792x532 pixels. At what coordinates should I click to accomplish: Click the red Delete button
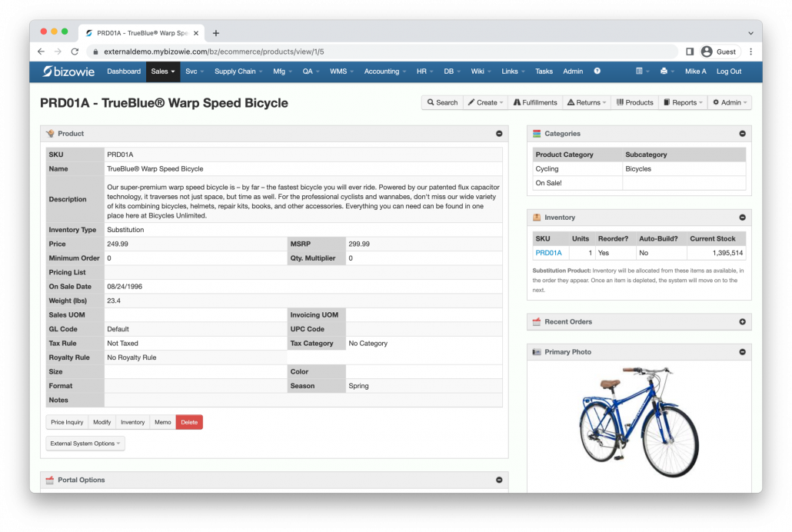pos(189,422)
